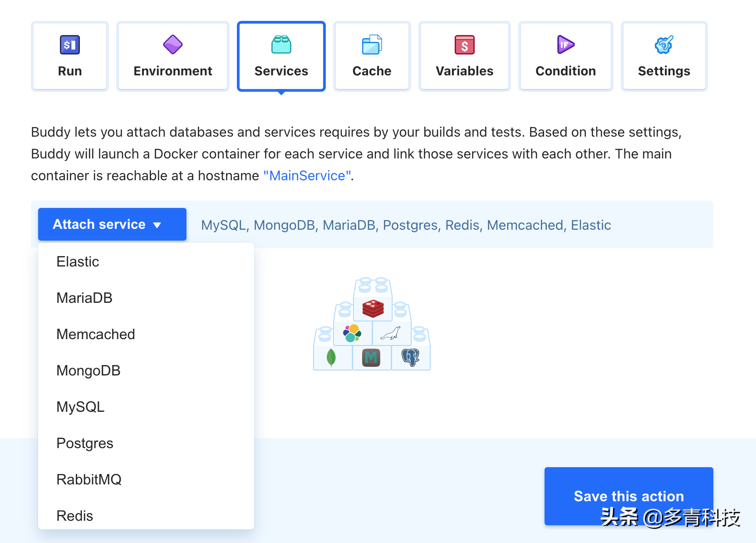Viewport: 756px width, 543px height.
Task: Select MongoDB in the service list
Action: [146, 370]
